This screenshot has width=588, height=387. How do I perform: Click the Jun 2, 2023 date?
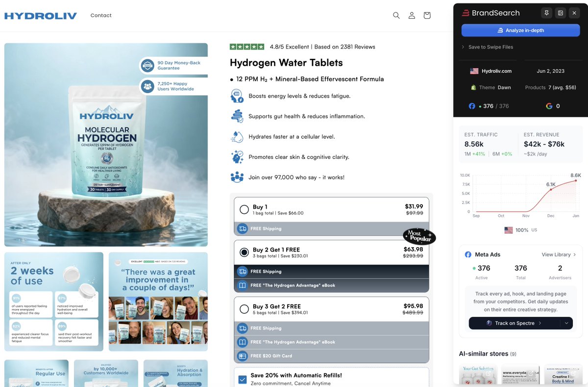point(550,71)
